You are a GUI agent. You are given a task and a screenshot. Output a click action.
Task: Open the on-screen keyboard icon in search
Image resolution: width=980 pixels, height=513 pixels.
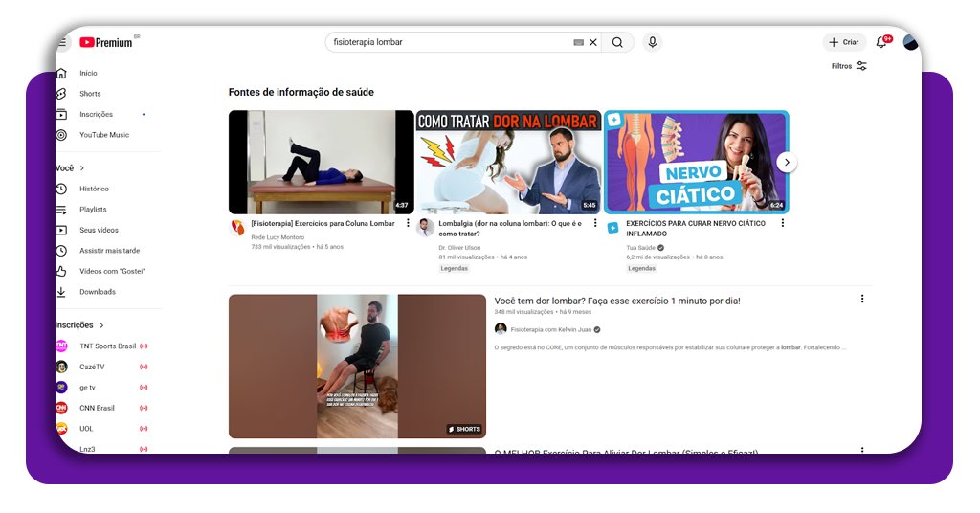[x=579, y=42]
